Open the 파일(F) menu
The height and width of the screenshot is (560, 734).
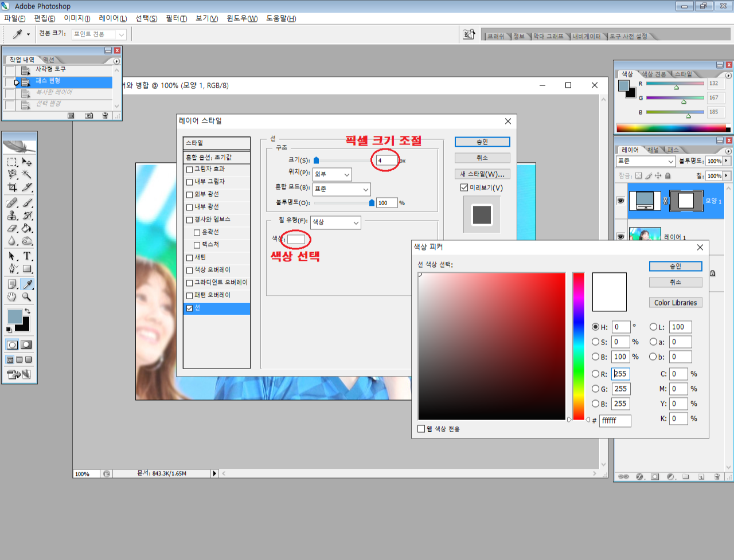click(x=15, y=18)
